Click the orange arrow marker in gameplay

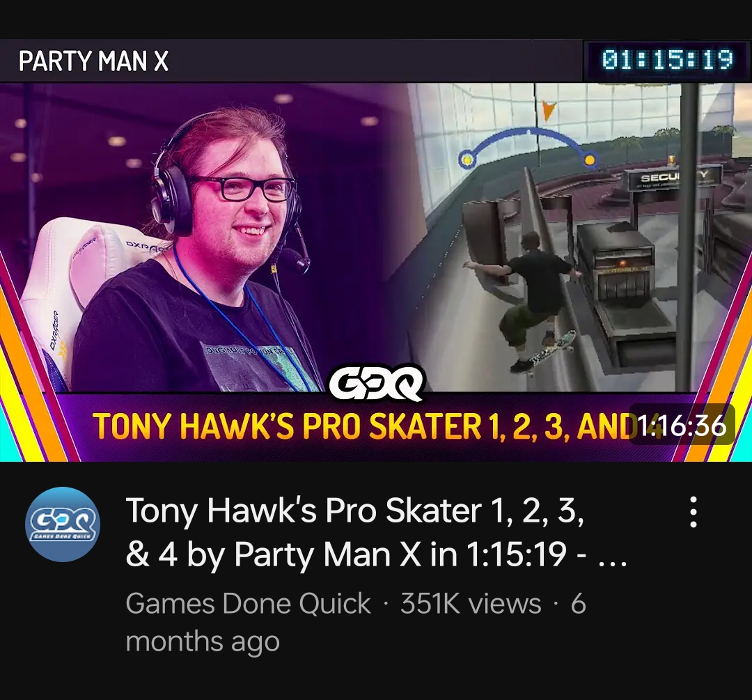(548, 110)
